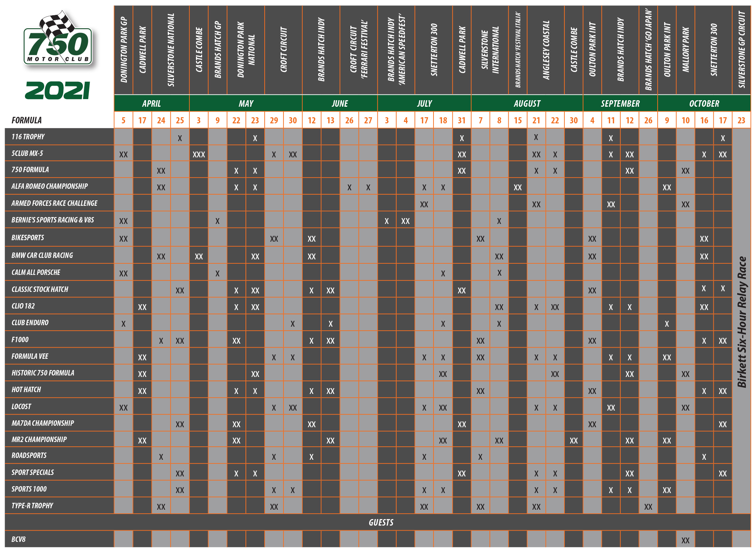Click the MALLORY PARK circuit header
This screenshot has width=756, height=552.
tap(685, 50)
